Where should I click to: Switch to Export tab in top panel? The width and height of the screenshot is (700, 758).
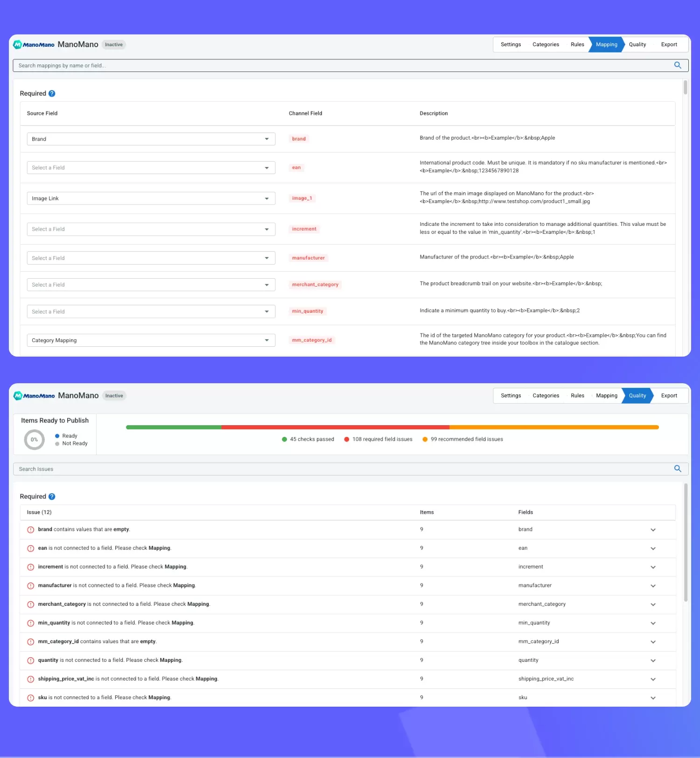pos(669,45)
